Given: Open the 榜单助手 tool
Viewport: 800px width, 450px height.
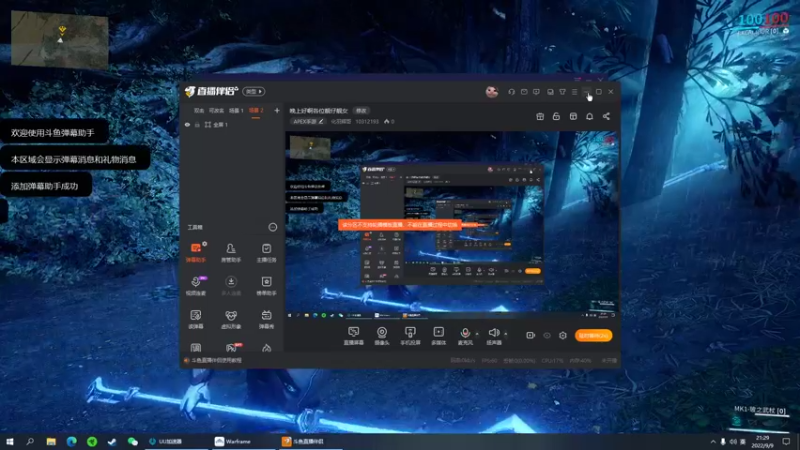Looking at the screenshot, I should tap(266, 286).
